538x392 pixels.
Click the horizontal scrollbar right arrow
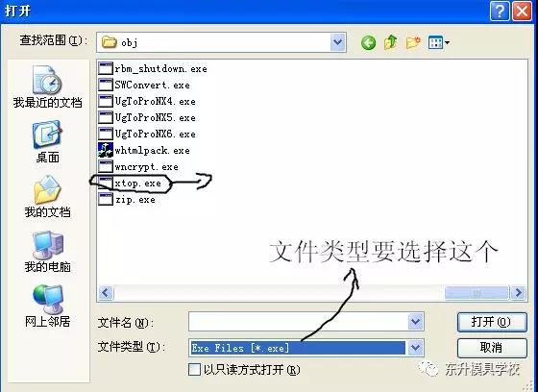click(x=518, y=293)
